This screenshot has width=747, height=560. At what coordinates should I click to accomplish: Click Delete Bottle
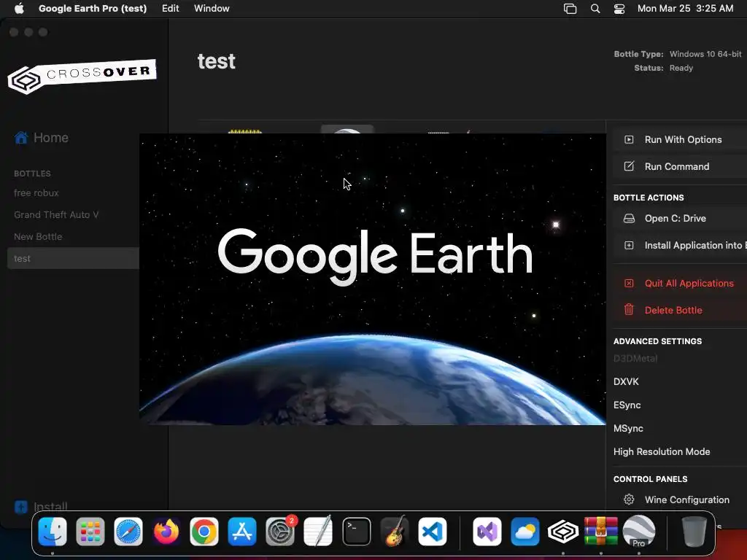pos(680,310)
